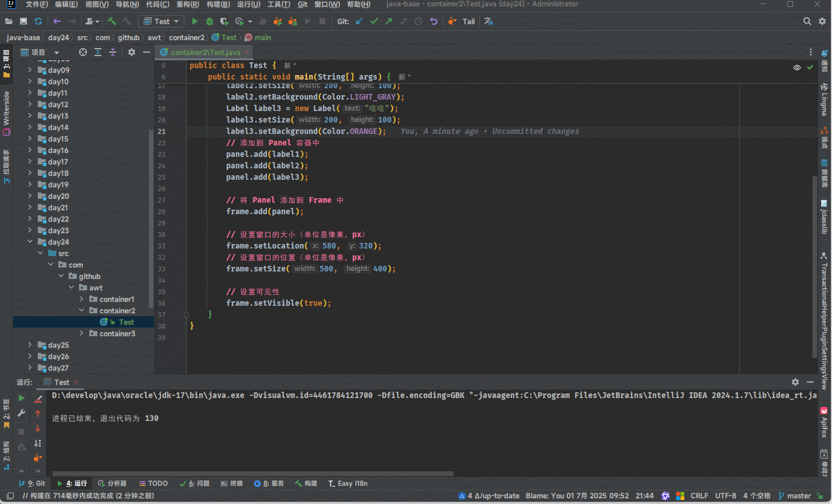The width and height of the screenshot is (832, 504).
Task: Click the Save All disk icon
Action: pyautogui.click(x=23, y=21)
